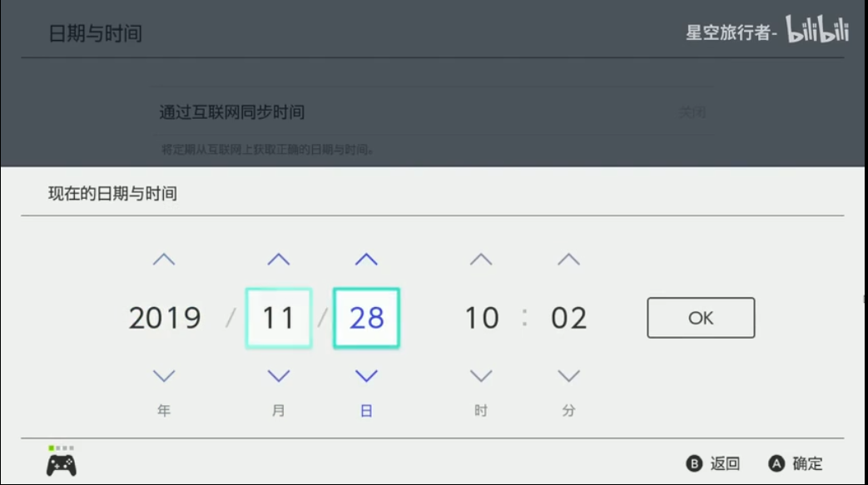Click the B 返回 back button

(x=713, y=463)
